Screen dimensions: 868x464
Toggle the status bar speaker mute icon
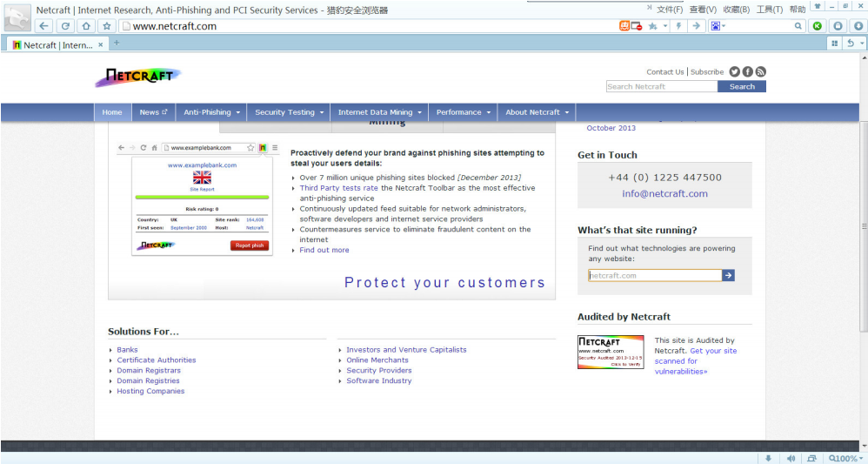[x=791, y=459]
